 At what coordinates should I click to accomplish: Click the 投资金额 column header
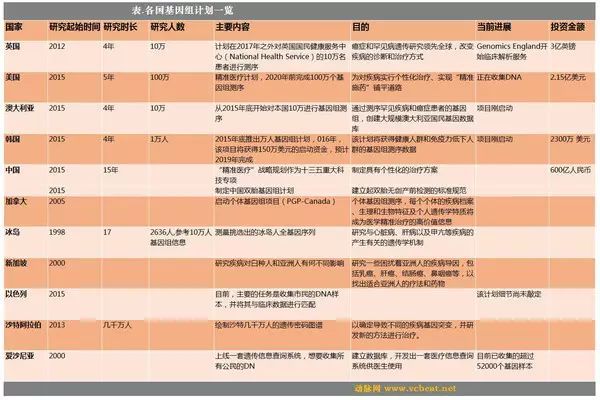tap(567, 27)
